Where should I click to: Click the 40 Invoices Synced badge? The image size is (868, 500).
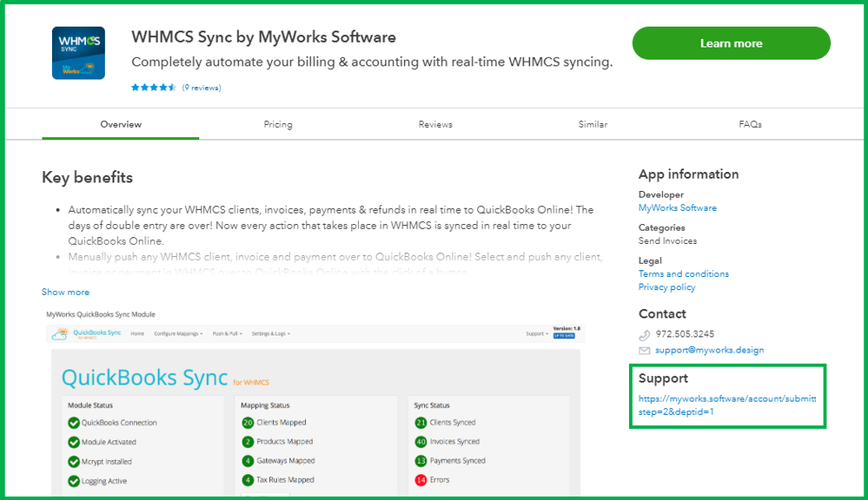coord(421,442)
